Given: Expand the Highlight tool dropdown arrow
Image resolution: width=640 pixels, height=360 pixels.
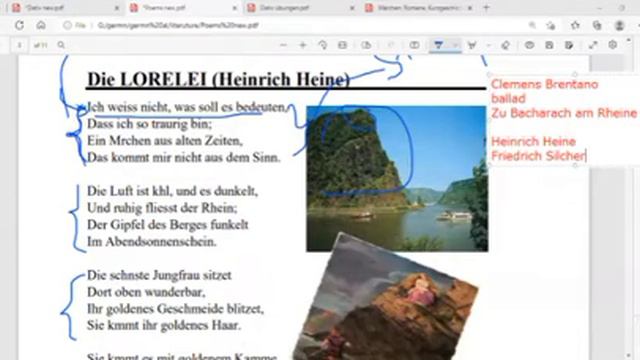Looking at the screenshot, I should (x=488, y=45).
